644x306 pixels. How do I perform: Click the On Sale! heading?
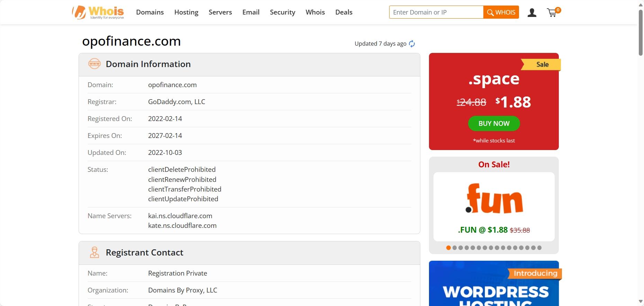point(494,165)
